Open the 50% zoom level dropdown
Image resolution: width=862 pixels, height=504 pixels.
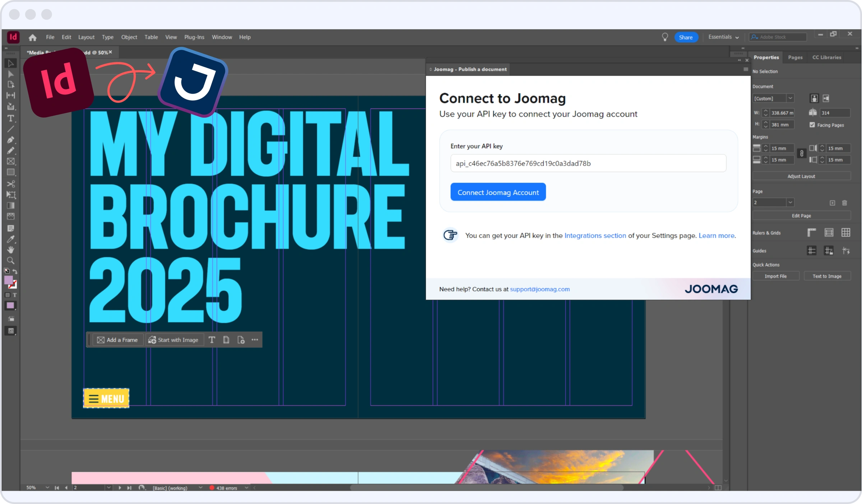[x=47, y=487]
